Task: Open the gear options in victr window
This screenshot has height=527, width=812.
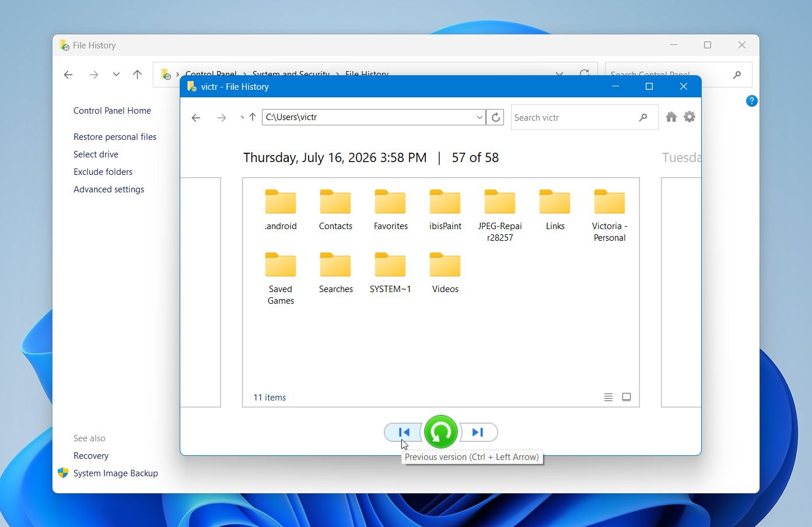Action: (x=689, y=117)
